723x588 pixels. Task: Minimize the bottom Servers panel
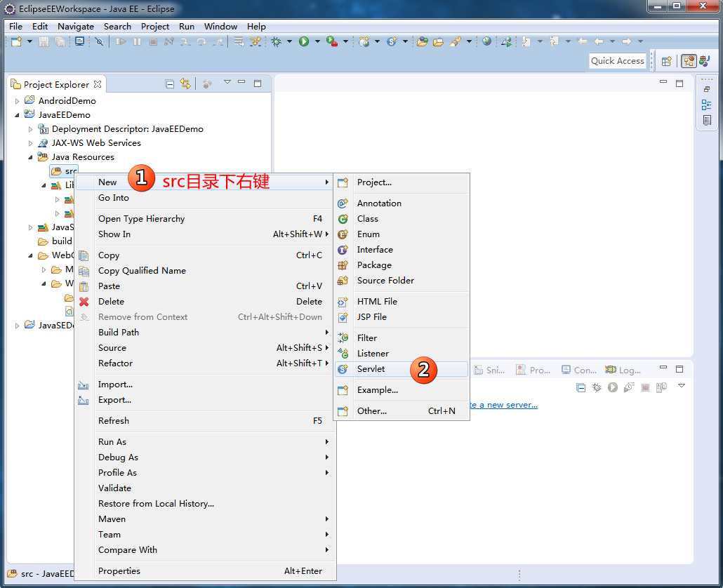tap(663, 367)
